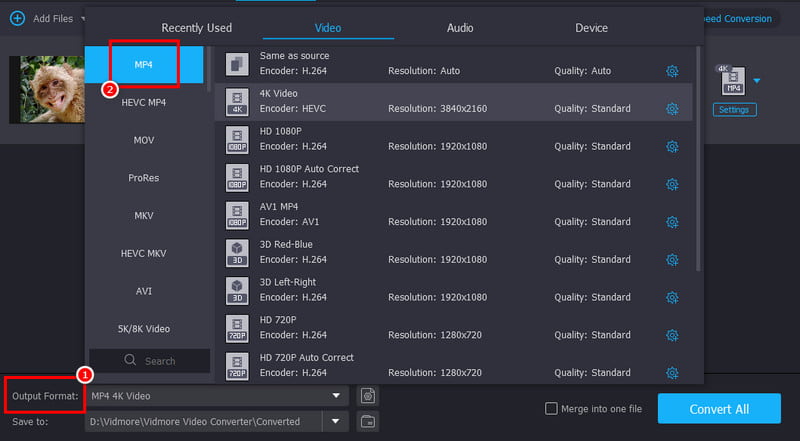Open the Recently Used tab
Screen dimensions: 800x441
pyautogui.click(x=196, y=28)
